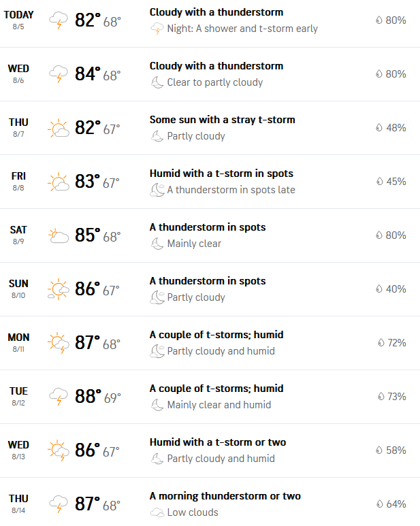Click the sun and cloud icon for SAT 8/9
This screenshot has height=526, width=420.
[59, 235]
